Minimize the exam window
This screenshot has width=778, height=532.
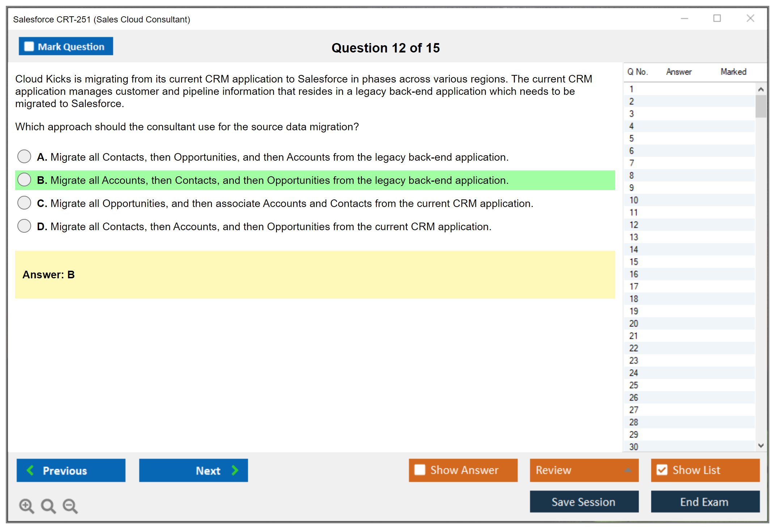tap(684, 18)
